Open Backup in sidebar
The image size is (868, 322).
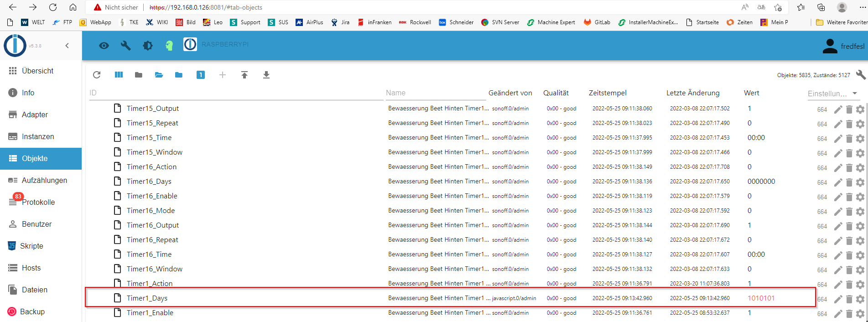click(41, 312)
